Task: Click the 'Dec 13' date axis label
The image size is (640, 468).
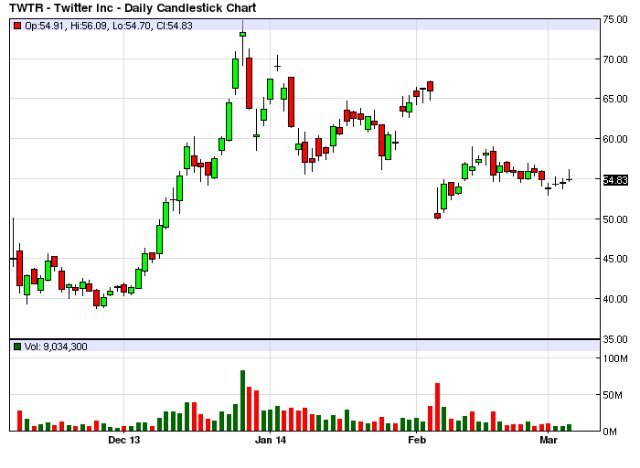Action: tap(124, 440)
